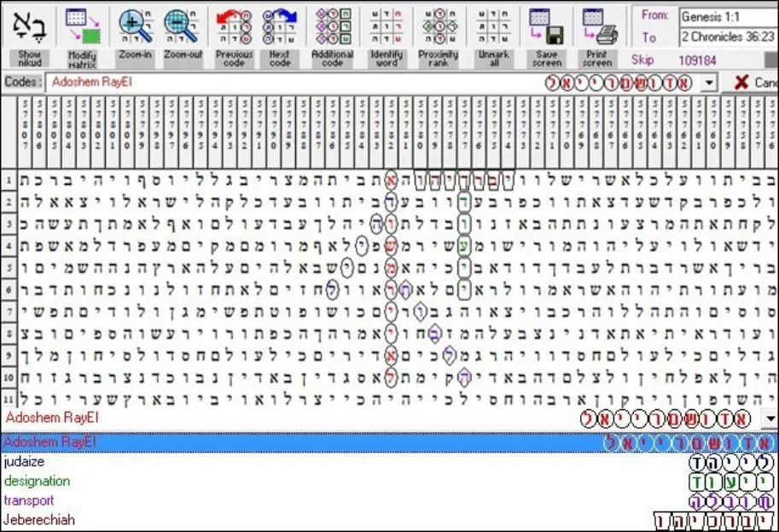The image size is (779, 532).
Task: Open the Codes dropdown arrow
Action: (709, 83)
